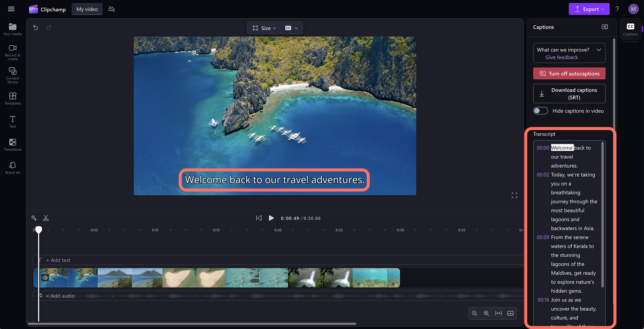Open the Templates tab
This screenshot has height=329, width=644.
pos(13,98)
